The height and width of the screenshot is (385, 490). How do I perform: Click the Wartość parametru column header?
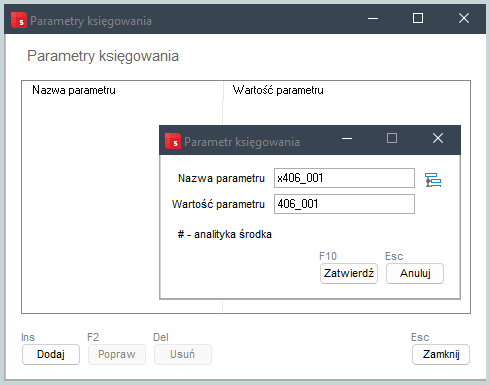click(x=347, y=90)
